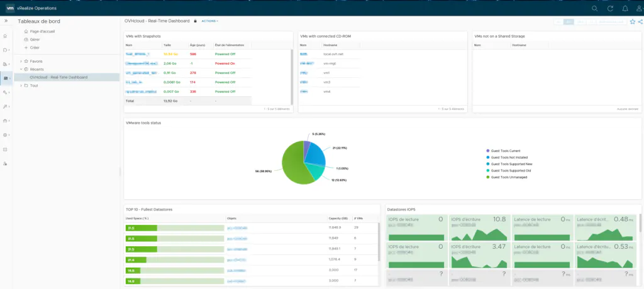644x289 pixels.
Task: Click hostname vm3
Action: click(327, 82)
